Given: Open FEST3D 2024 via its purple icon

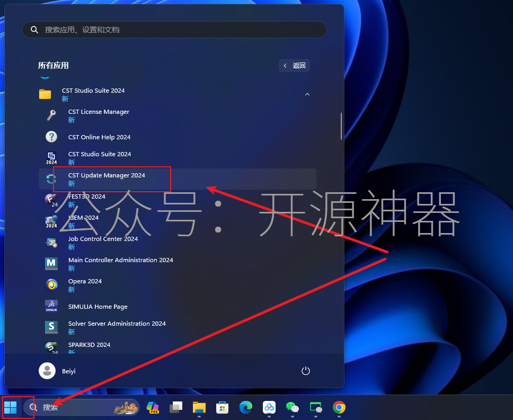Looking at the screenshot, I should (51, 200).
